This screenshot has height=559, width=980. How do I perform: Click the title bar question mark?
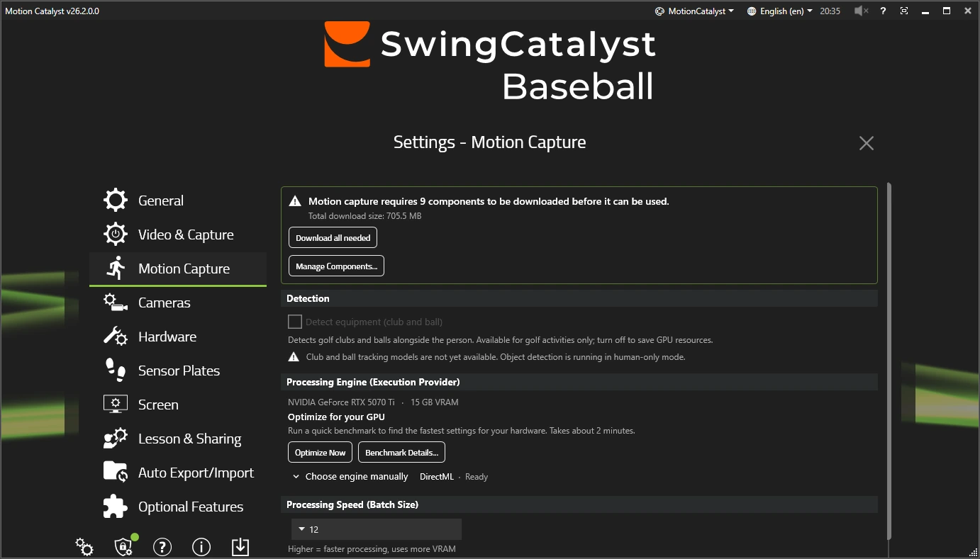(x=883, y=11)
